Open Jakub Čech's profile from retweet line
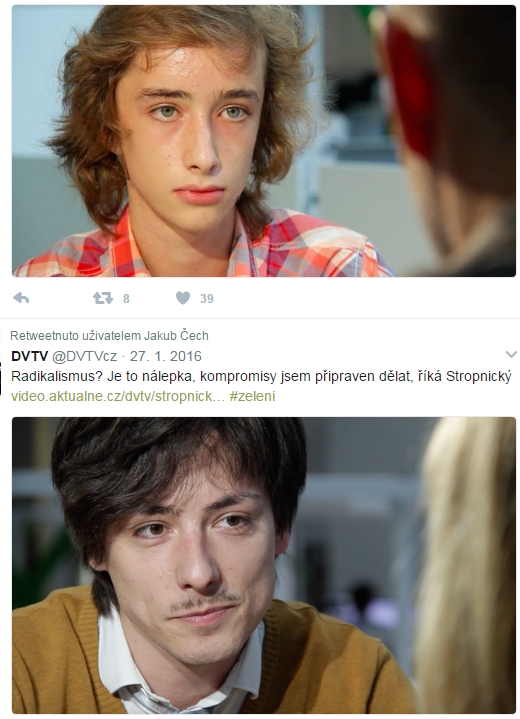Image resolution: width=520 pixels, height=719 pixels. click(x=177, y=336)
